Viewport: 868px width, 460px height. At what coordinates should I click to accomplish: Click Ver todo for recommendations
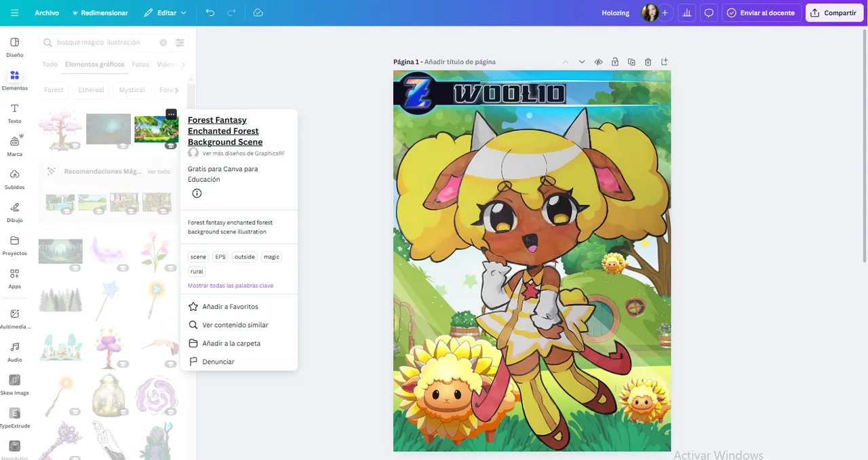159,172
